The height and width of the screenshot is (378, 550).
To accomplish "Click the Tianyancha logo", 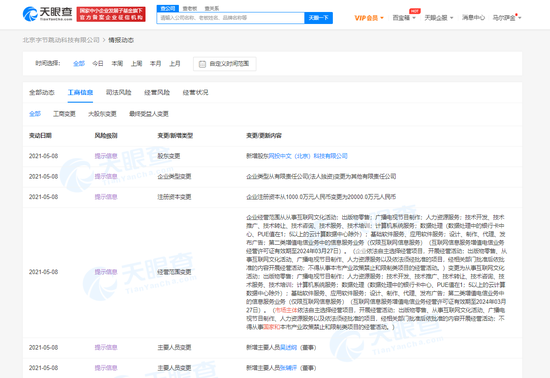I will point(47,14).
